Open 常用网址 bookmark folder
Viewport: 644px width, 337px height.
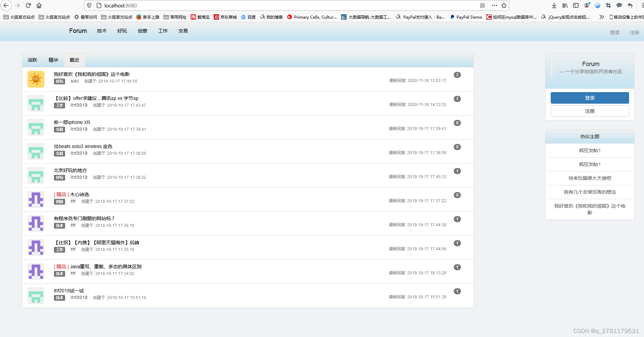tap(175, 17)
